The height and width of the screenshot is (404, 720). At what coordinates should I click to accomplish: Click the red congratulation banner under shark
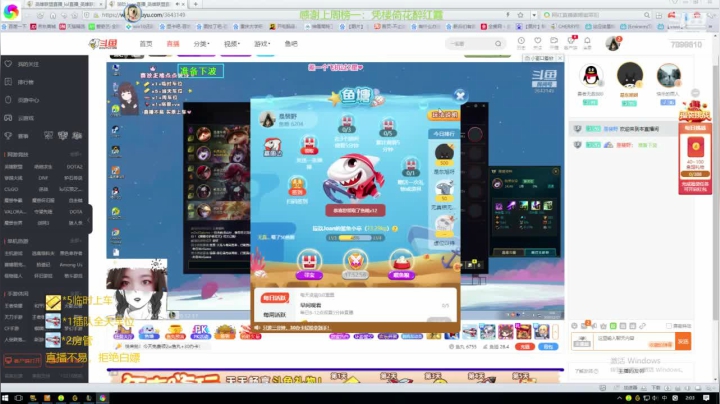click(355, 210)
